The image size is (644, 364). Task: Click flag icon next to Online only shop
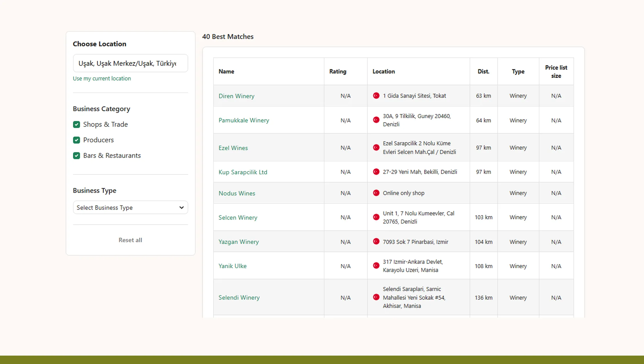point(376,193)
